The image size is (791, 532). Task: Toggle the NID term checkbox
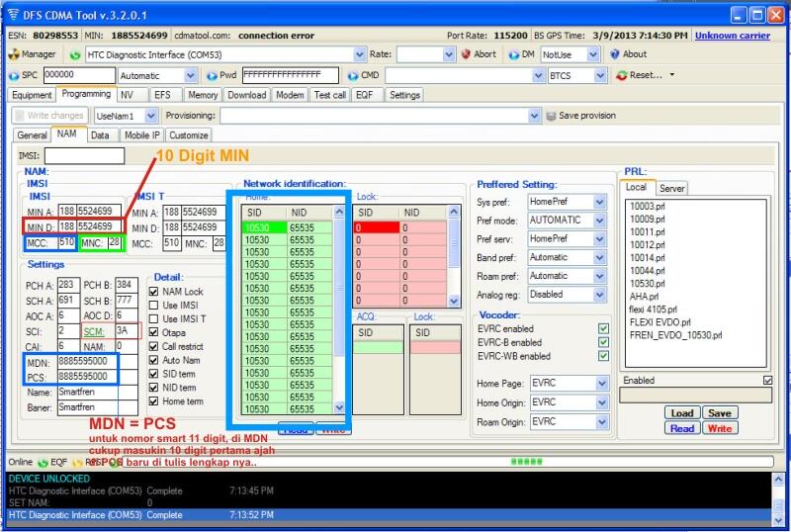pyautogui.click(x=154, y=388)
